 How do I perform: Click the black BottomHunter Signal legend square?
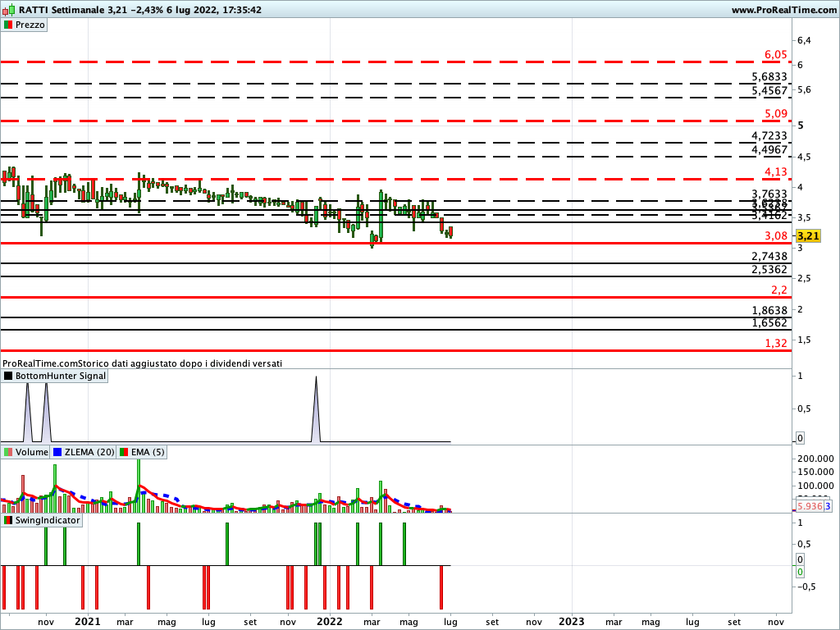pyautogui.click(x=8, y=376)
